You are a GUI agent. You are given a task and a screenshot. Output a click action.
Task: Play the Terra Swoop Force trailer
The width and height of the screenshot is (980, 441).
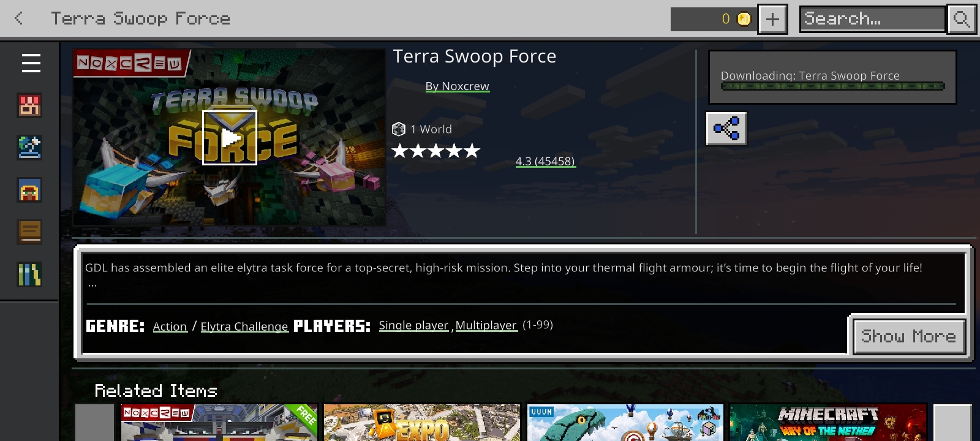230,138
